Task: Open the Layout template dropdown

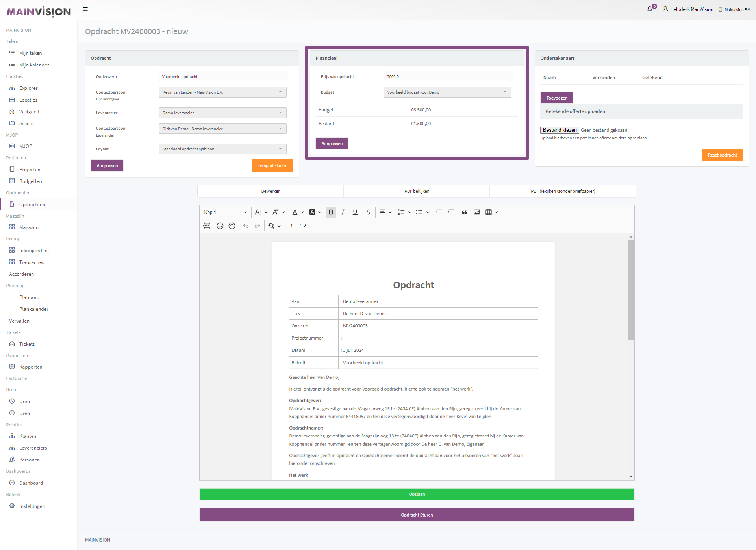Action: pyautogui.click(x=222, y=149)
